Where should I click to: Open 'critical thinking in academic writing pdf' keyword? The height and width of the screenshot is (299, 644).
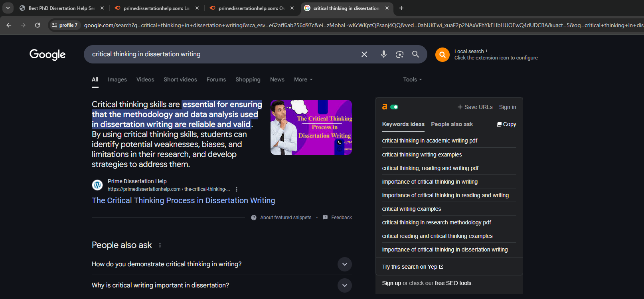pyautogui.click(x=430, y=141)
